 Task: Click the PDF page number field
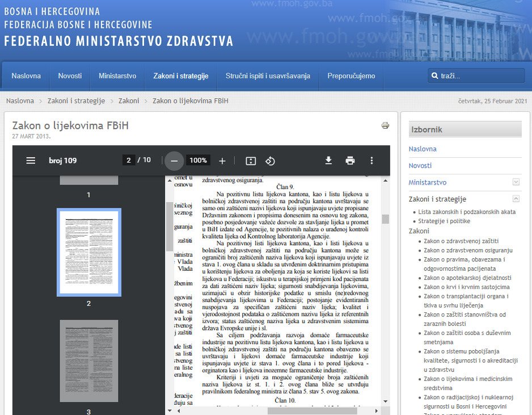point(129,161)
